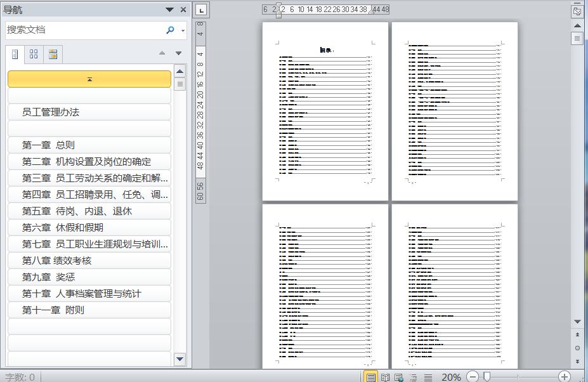Select the Draft view icon
Viewport: 588px width, 382px height.
(427, 376)
